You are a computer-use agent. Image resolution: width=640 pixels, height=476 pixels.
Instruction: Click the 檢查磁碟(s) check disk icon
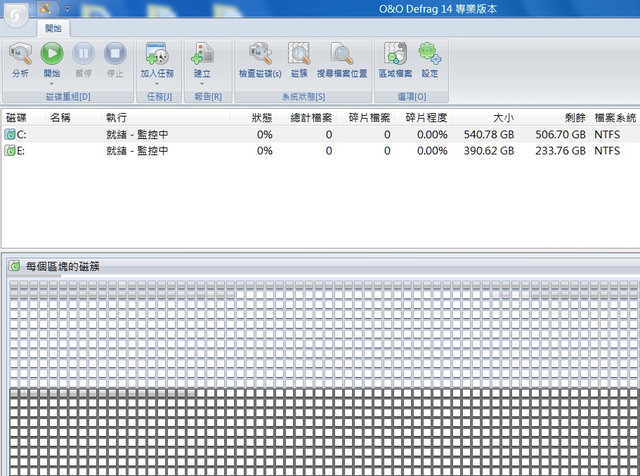(260, 53)
